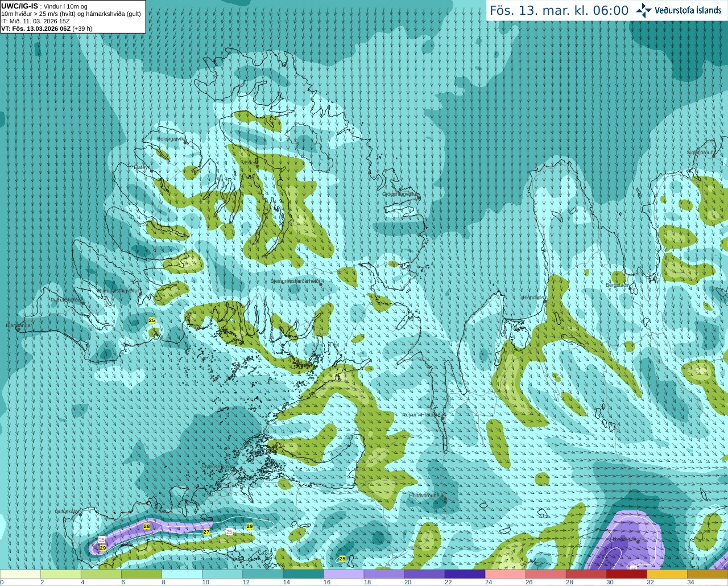The image size is (728, 586).
Task: Select the Stykkishólmur station label
Action: 217,467
